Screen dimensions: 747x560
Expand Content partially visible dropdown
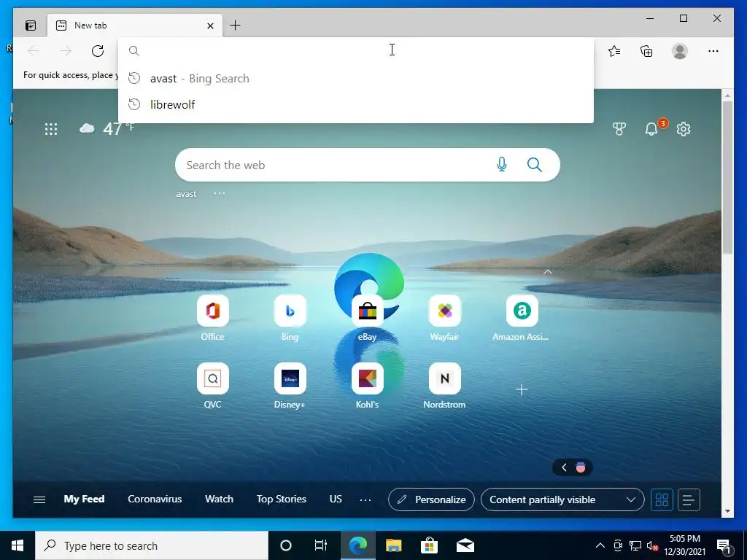562,499
